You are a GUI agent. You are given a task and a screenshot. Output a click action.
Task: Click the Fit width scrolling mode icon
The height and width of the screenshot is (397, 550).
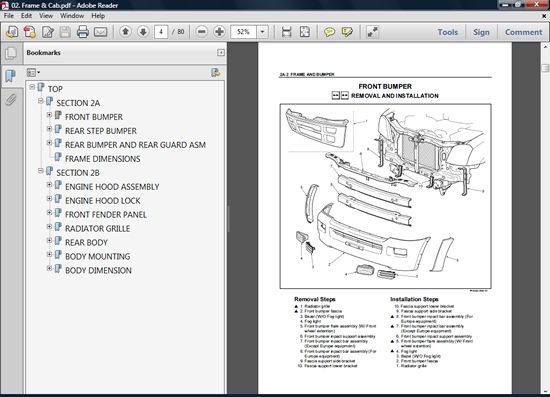point(287,32)
